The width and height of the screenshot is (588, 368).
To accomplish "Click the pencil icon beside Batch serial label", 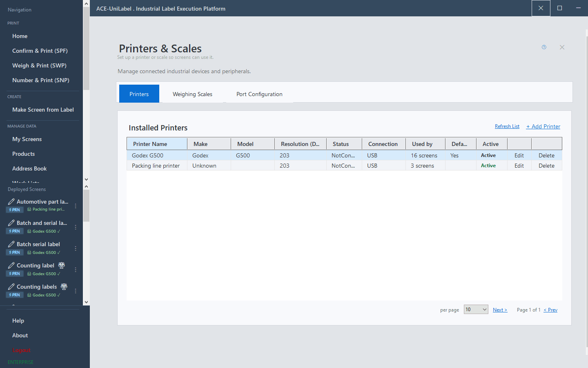I will [x=11, y=244].
